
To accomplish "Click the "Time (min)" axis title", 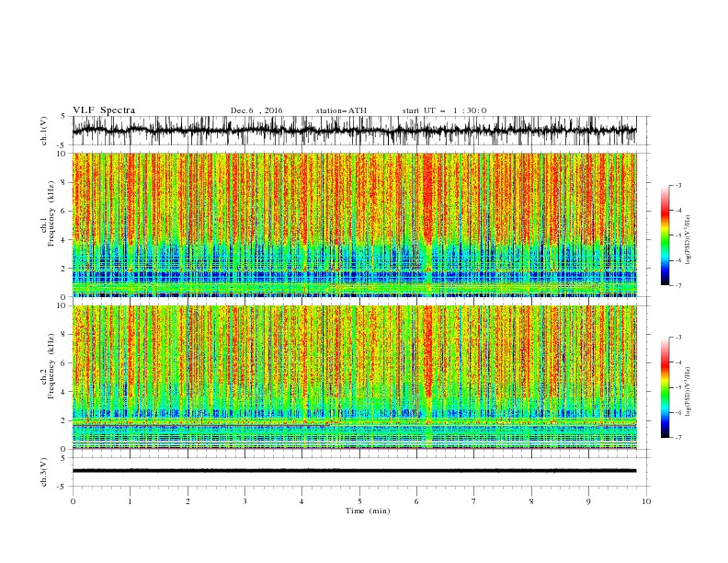I will pos(368,511).
